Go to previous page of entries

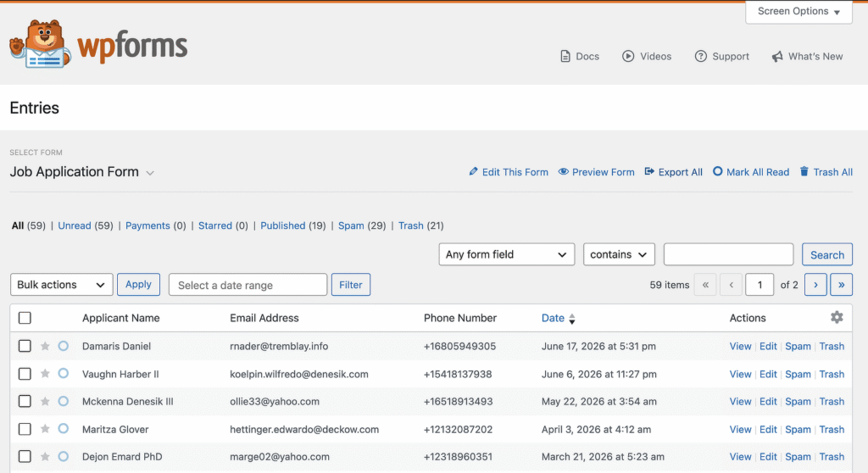pyautogui.click(x=732, y=285)
